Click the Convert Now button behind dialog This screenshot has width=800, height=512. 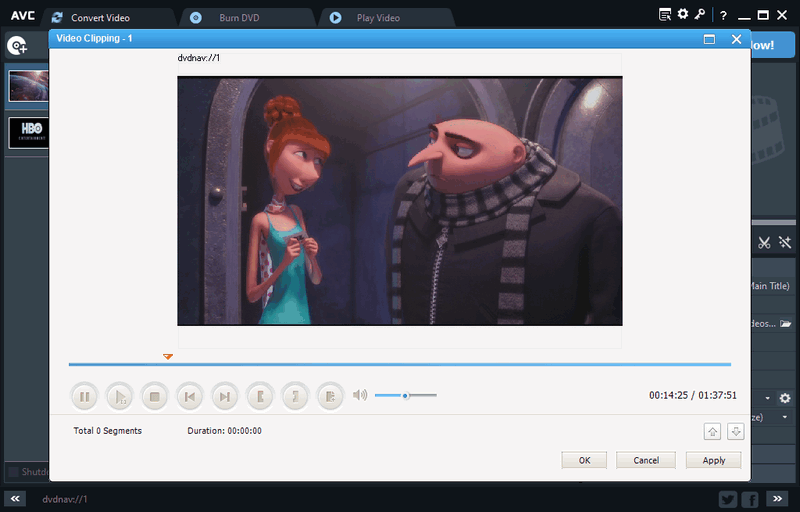coord(772,45)
